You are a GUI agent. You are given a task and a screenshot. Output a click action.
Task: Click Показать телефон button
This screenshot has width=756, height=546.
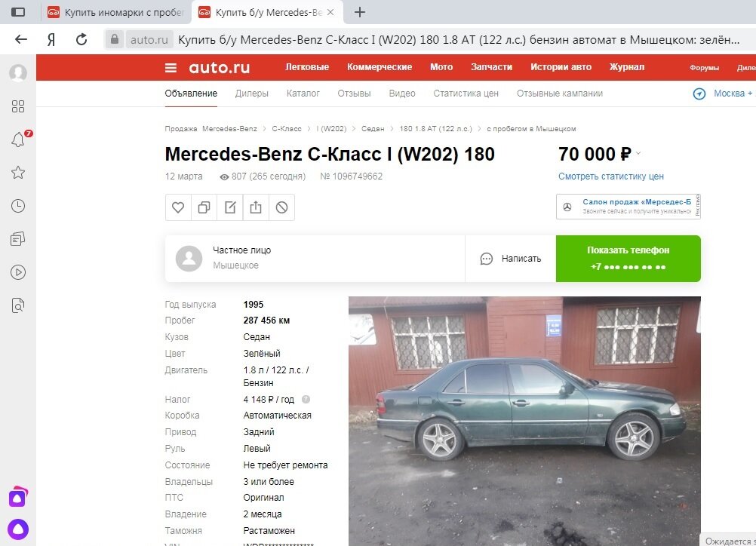628,259
